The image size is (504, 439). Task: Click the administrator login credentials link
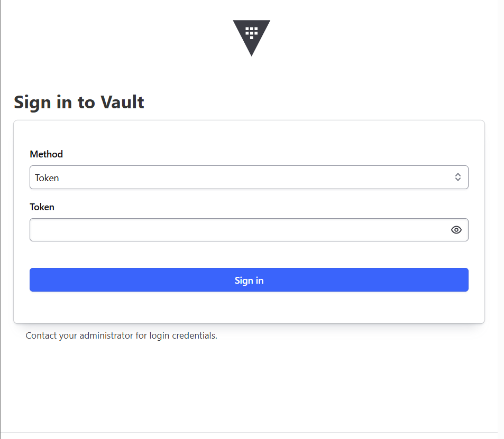point(122,335)
